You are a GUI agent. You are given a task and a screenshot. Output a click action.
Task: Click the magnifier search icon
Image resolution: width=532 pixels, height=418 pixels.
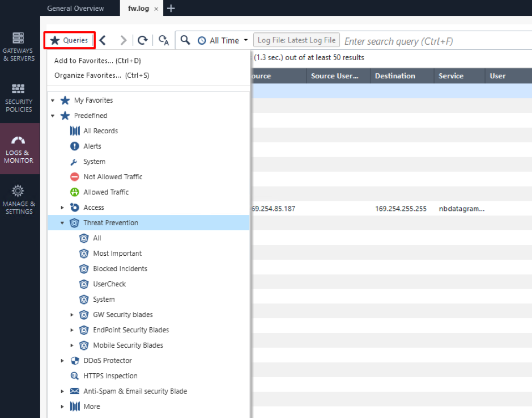[185, 40]
